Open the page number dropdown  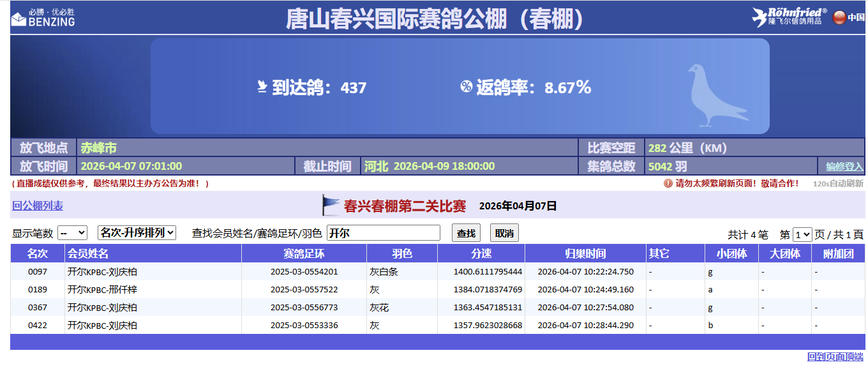point(802,234)
